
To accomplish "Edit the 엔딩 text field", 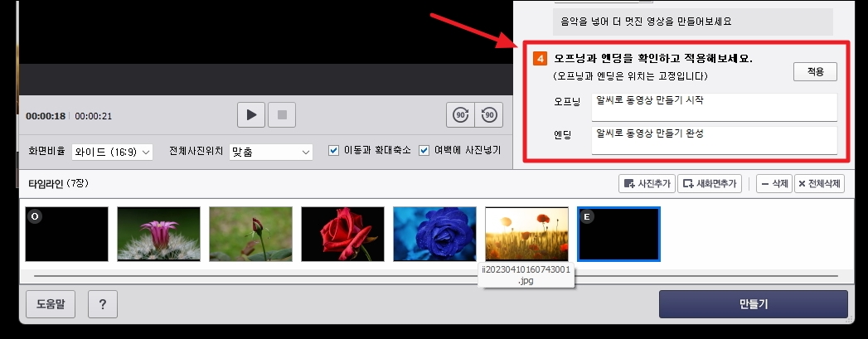I will [714, 140].
